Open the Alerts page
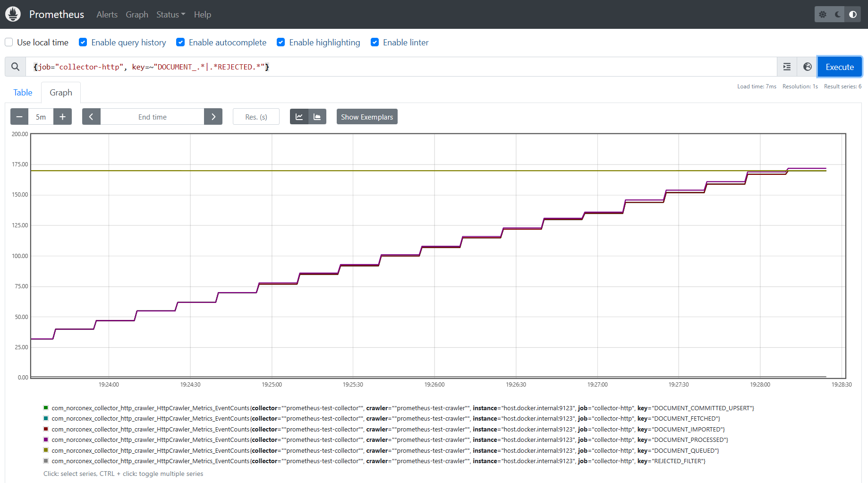 click(107, 15)
